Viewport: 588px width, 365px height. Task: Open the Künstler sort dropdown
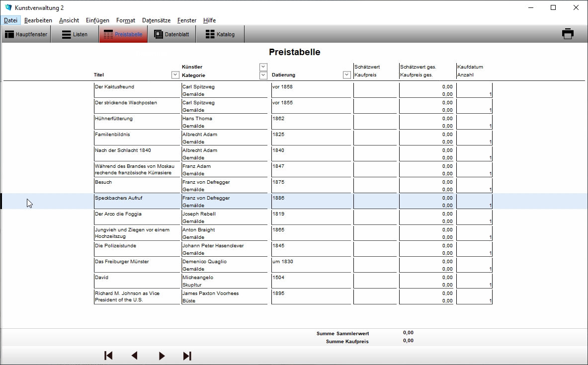(263, 67)
